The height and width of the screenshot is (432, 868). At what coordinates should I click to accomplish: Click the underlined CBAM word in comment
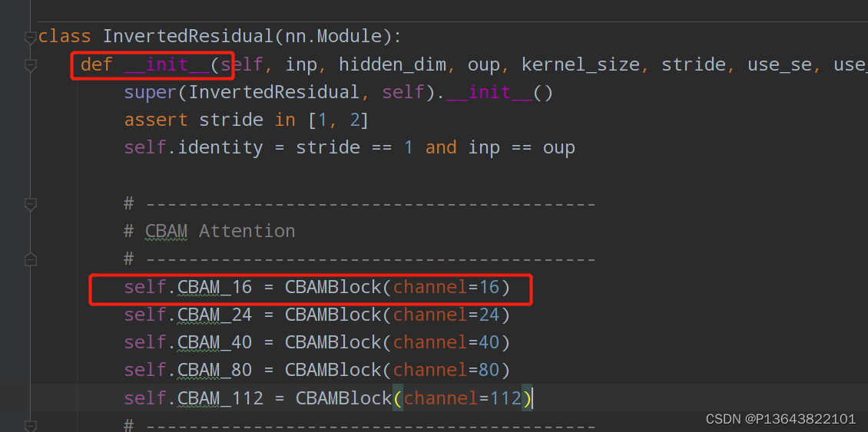click(166, 231)
